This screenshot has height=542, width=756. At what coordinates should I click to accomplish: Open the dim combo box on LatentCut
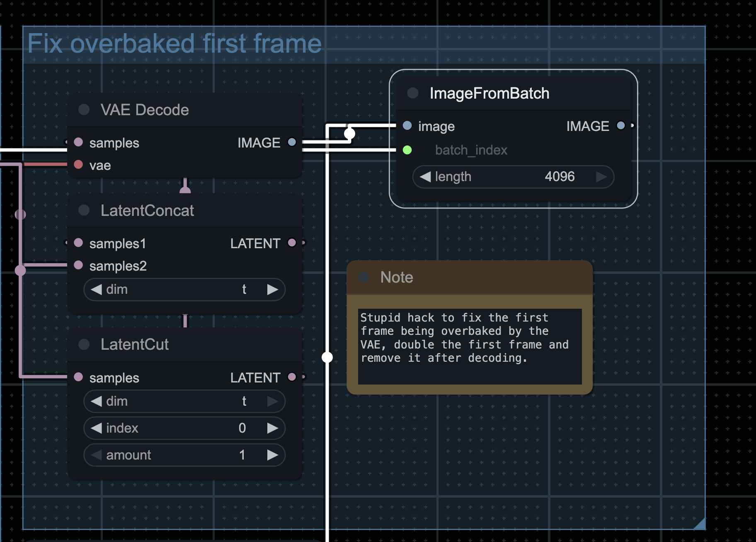pos(184,401)
